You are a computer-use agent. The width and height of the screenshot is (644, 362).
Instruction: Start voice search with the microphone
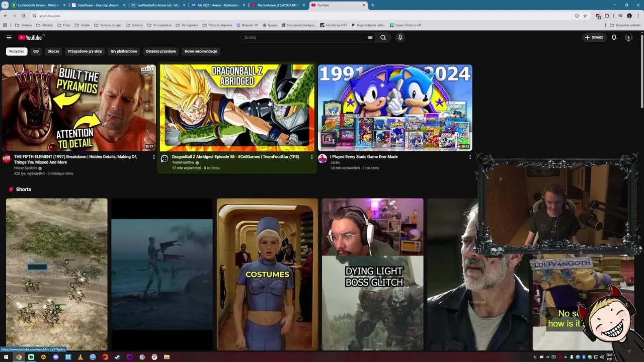[x=400, y=37]
